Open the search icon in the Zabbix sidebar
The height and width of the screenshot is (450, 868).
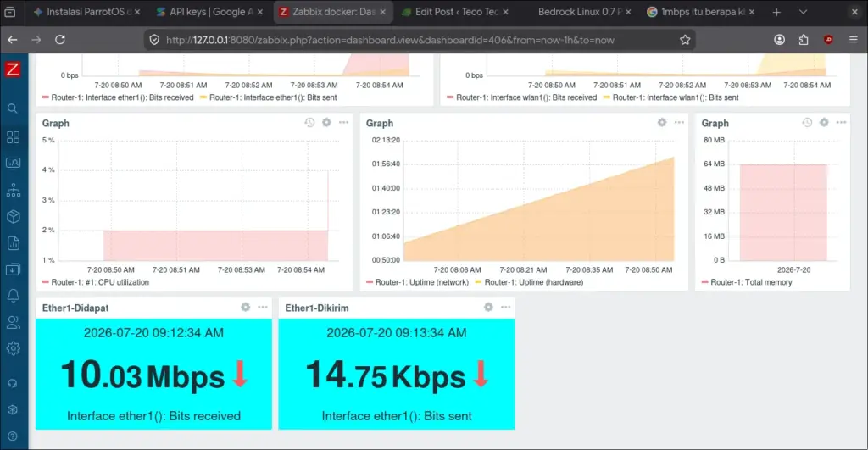12,108
